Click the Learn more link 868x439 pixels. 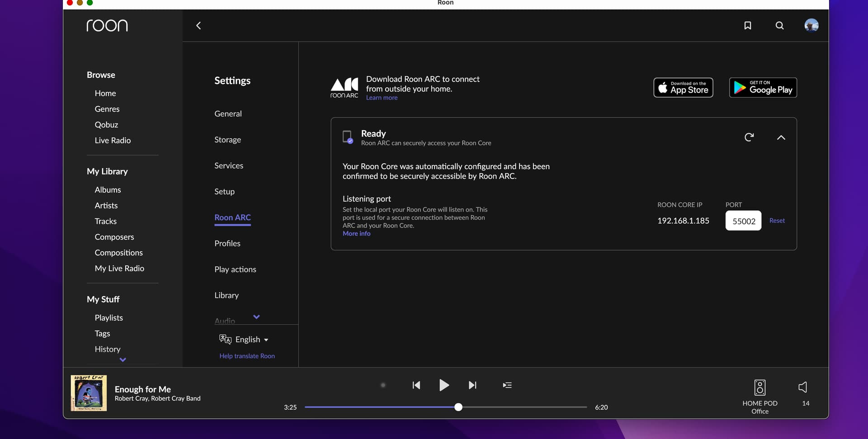(x=382, y=98)
